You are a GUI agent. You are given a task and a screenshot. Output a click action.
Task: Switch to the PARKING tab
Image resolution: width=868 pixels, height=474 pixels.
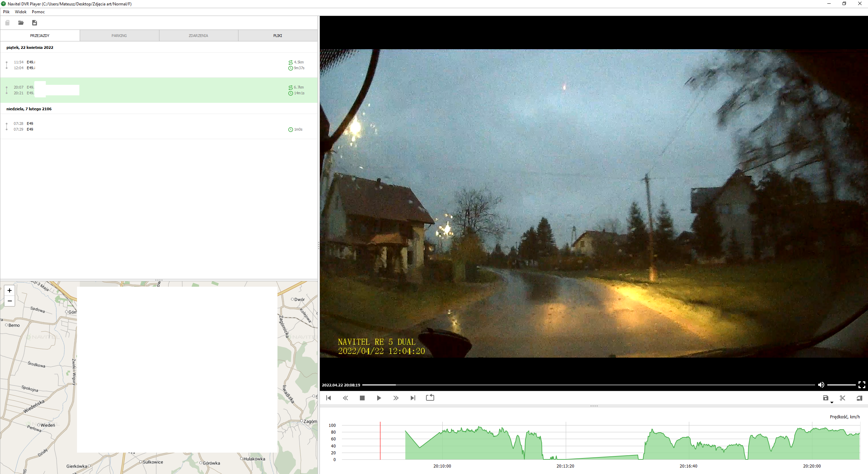(x=119, y=36)
